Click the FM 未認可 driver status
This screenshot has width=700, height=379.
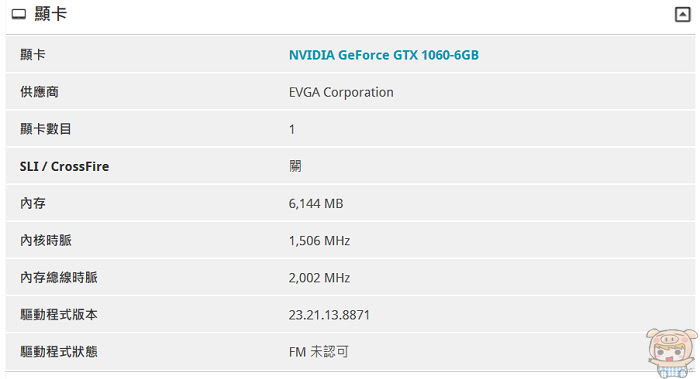(x=318, y=352)
